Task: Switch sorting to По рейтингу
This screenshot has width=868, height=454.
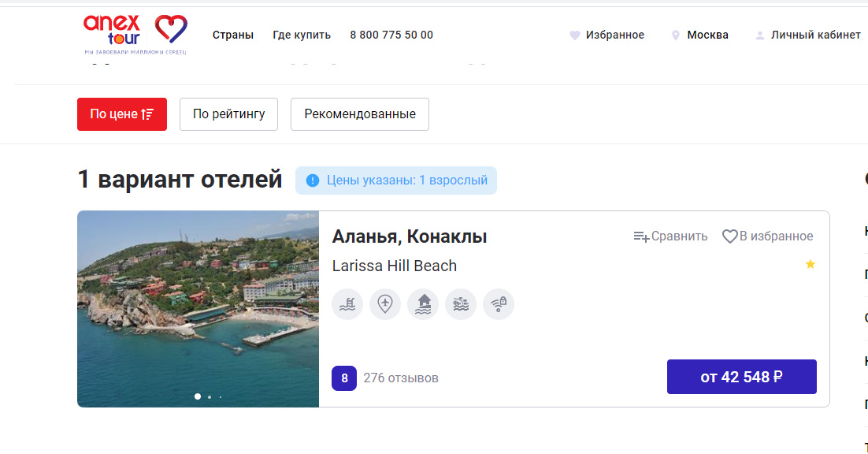Action: tap(228, 114)
